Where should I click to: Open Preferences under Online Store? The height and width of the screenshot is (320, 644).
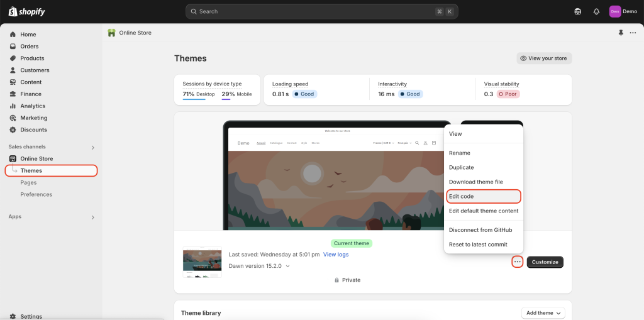(x=36, y=194)
